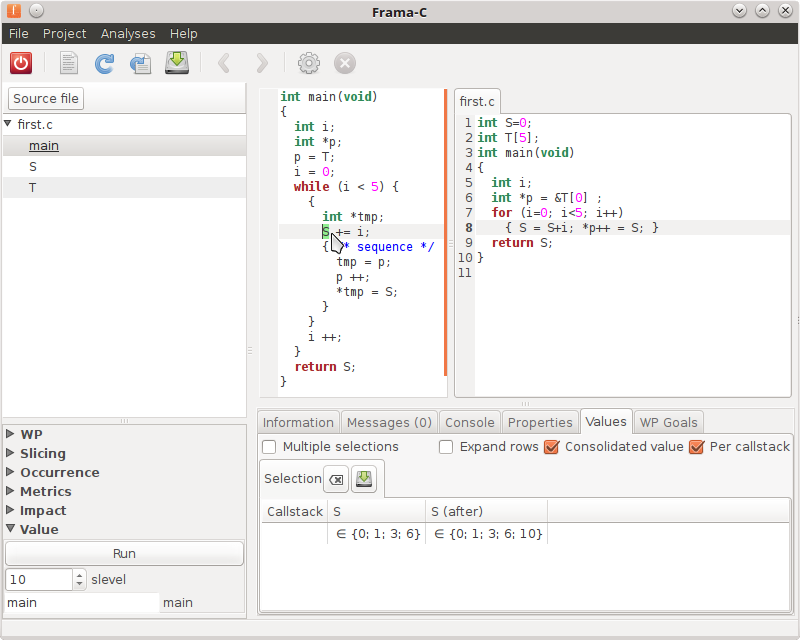800x640 pixels.
Task: Expand the Occurrence panel section
Action: [x=10, y=472]
